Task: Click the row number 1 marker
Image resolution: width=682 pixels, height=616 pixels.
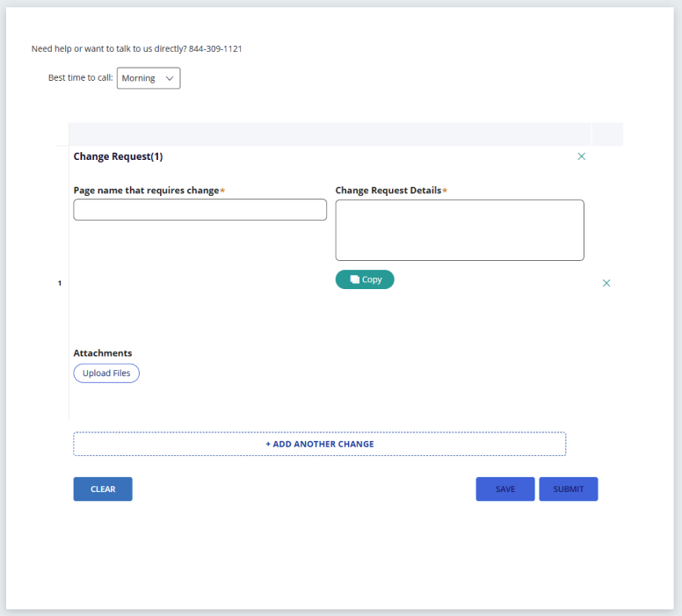Action: (x=60, y=283)
